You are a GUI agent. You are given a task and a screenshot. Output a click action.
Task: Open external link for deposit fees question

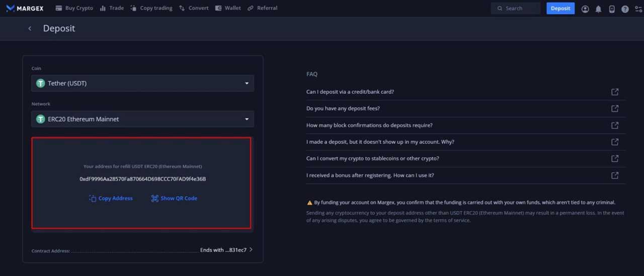point(614,109)
